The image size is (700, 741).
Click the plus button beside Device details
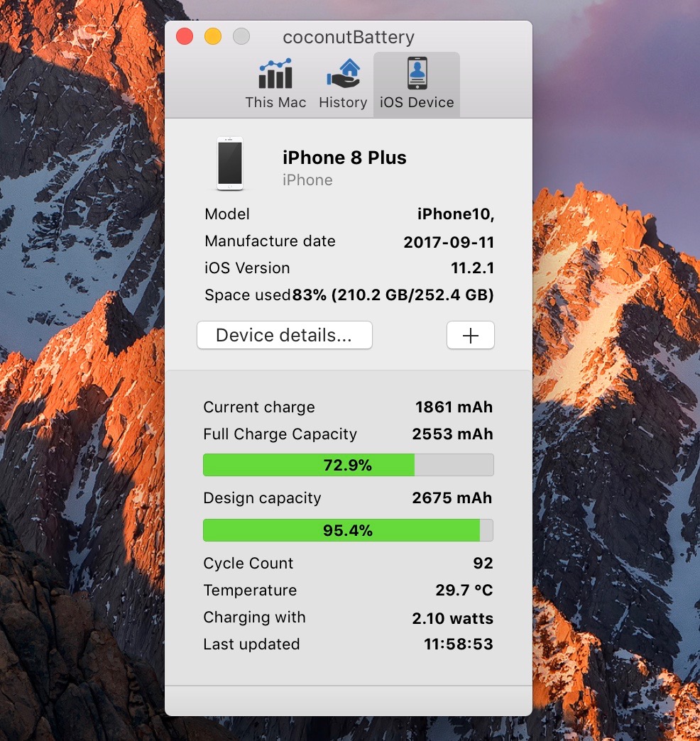point(470,335)
